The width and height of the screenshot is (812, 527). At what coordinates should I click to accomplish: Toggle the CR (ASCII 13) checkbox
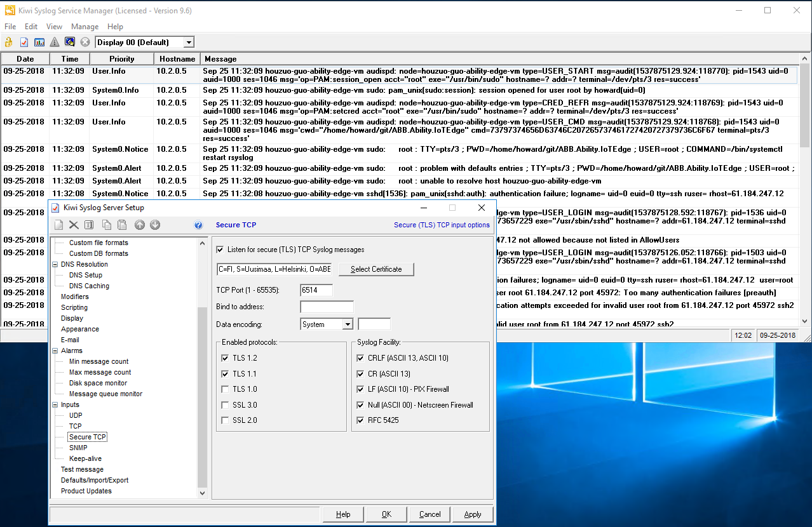click(361, 374)
